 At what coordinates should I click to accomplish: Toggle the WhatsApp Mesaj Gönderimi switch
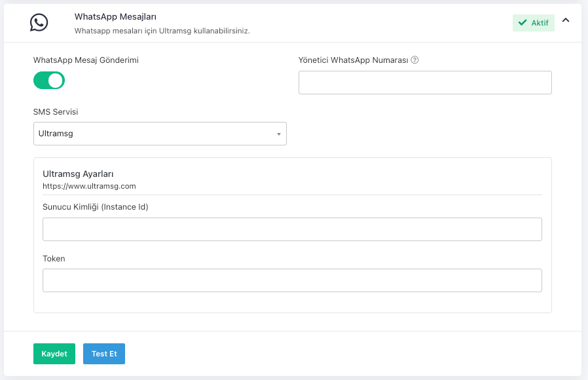(x=49, y=81)
